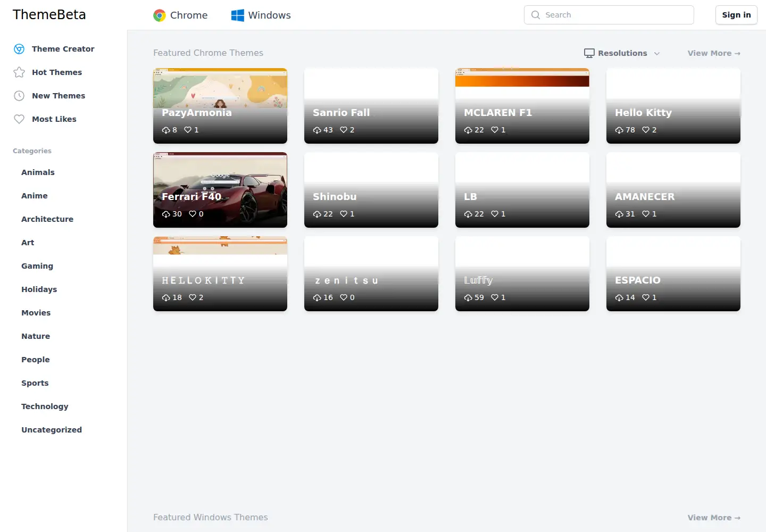Select the Anime category
The width and height of the screenshot is (766, 532).
coord(35,196)
